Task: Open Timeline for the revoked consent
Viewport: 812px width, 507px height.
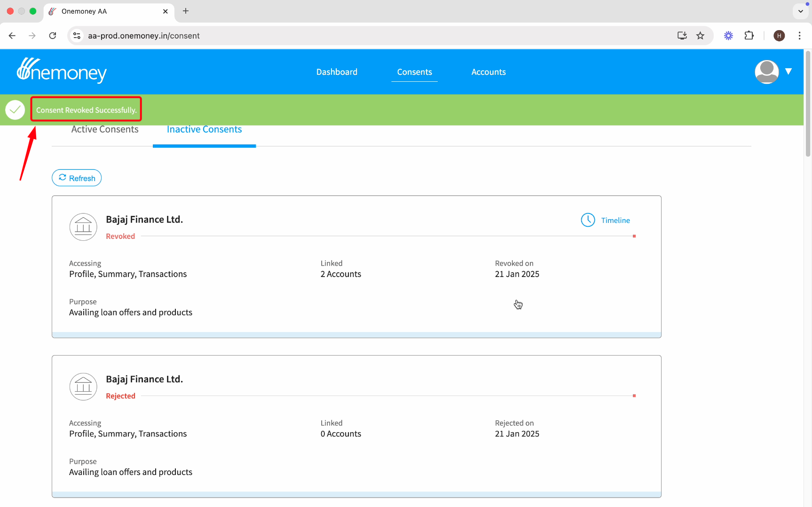Action: (615, 220)
